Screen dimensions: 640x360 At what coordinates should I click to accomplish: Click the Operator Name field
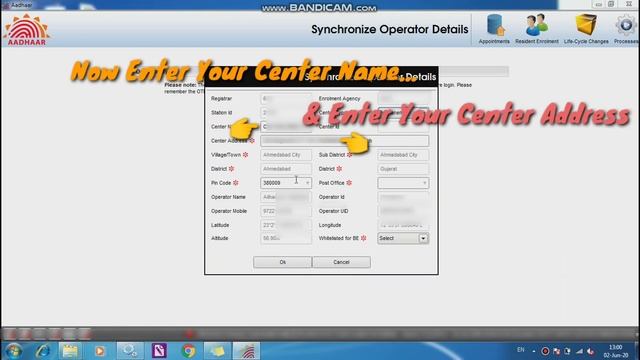click(286, 197)
